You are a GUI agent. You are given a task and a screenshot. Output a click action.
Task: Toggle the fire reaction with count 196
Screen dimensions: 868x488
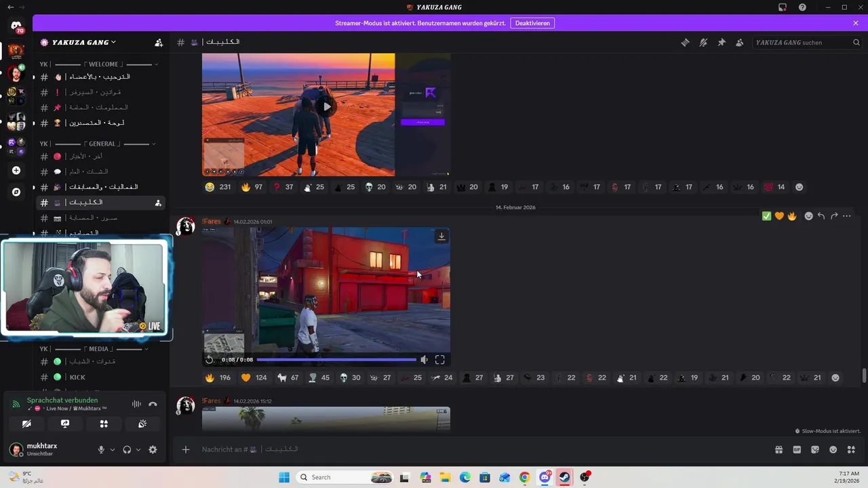(218, 378)
